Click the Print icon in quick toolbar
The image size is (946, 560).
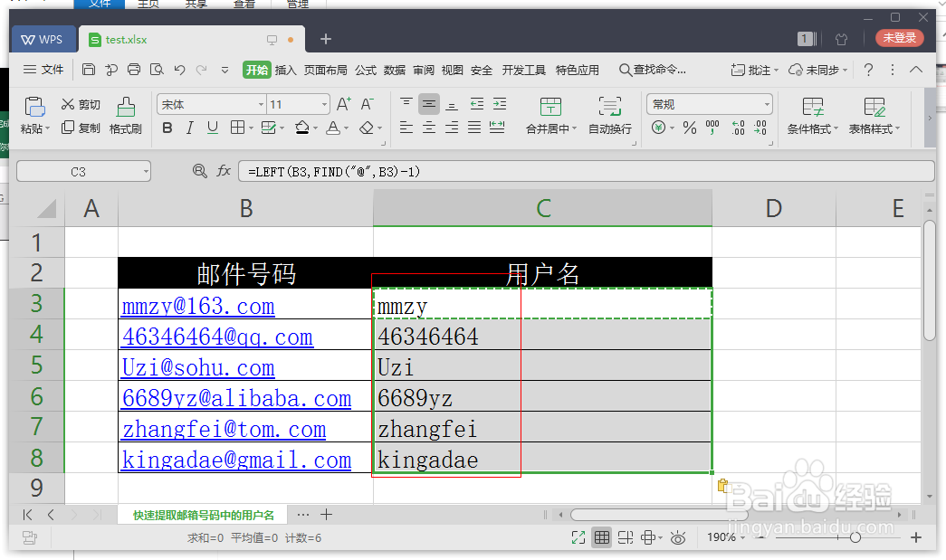click(134, 70)
